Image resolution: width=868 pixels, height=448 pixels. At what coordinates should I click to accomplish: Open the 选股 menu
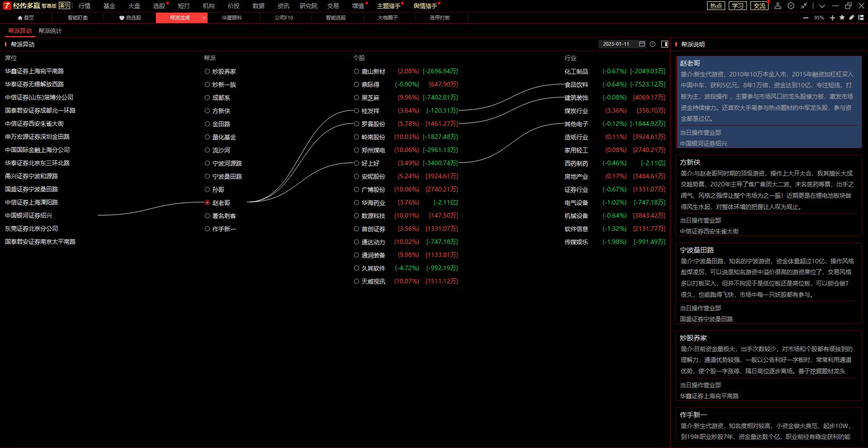point(159,6)
